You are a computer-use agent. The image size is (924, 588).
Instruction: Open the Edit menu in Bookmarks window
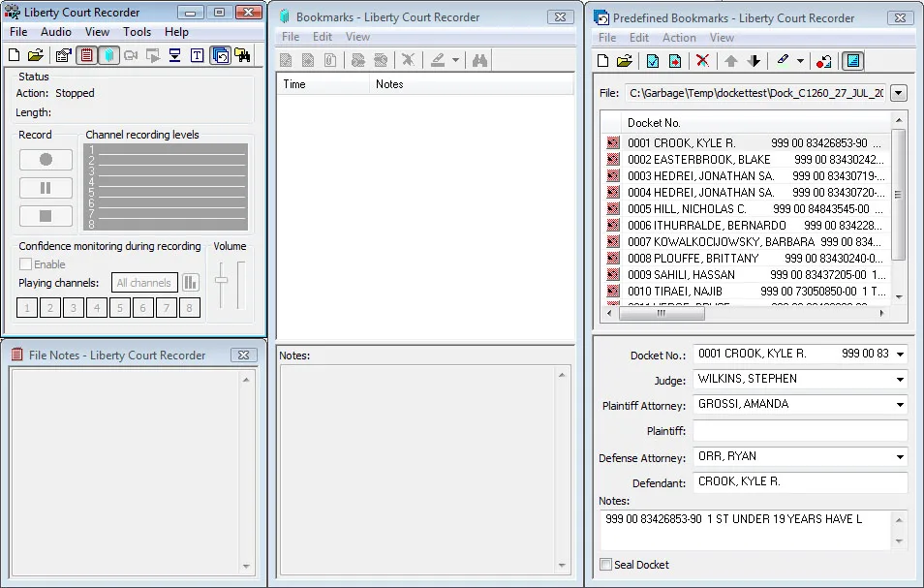[x=323, y=37]
